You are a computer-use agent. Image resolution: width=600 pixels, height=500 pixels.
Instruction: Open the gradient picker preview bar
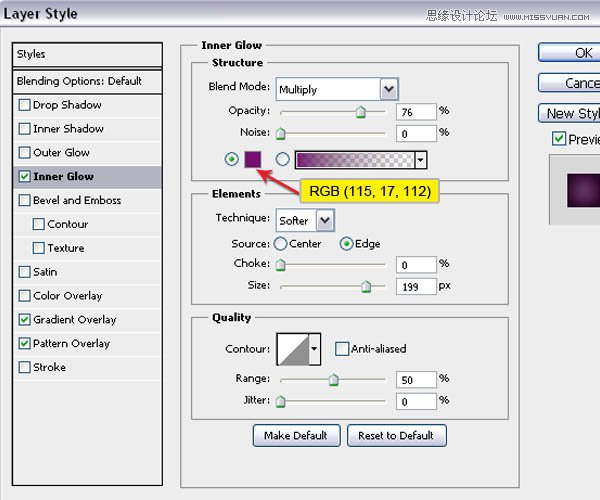[354, 159]
